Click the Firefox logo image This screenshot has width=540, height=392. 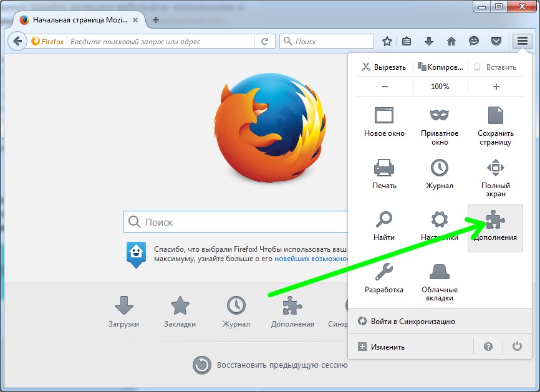click(x=269, y=127)
